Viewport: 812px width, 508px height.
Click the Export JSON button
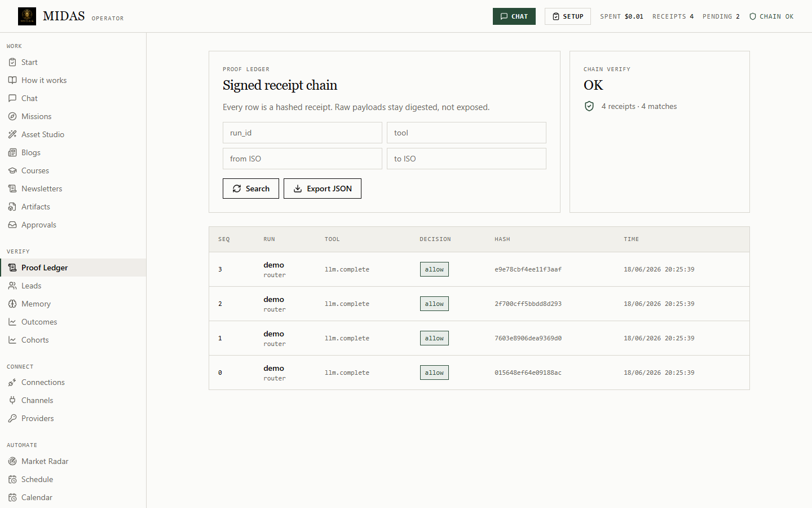323,189
